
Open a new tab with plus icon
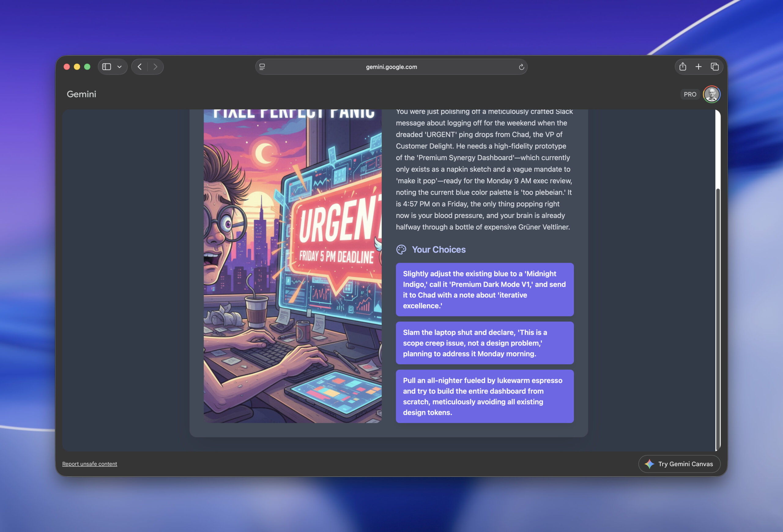click(x=699, y=67)
